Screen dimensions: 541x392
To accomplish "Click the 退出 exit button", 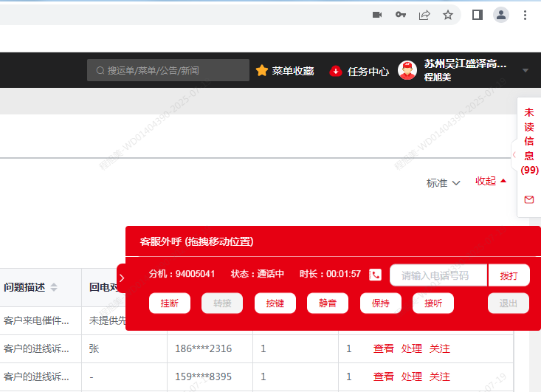I will [509, 303].
